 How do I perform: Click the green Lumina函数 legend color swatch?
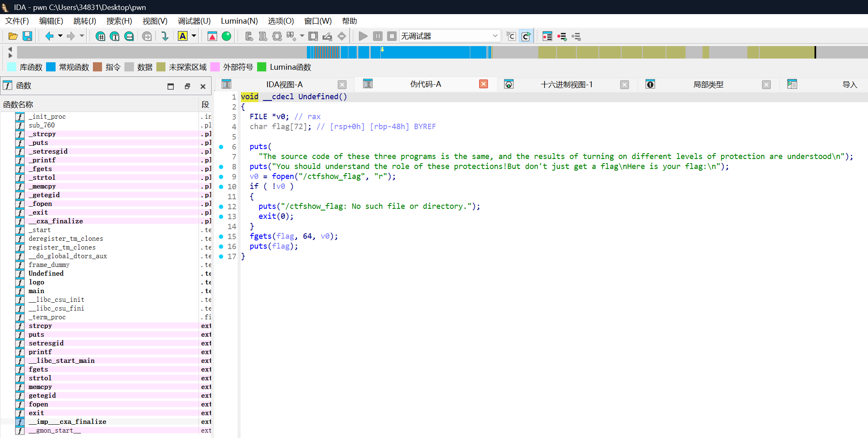[x=262, y=67]
